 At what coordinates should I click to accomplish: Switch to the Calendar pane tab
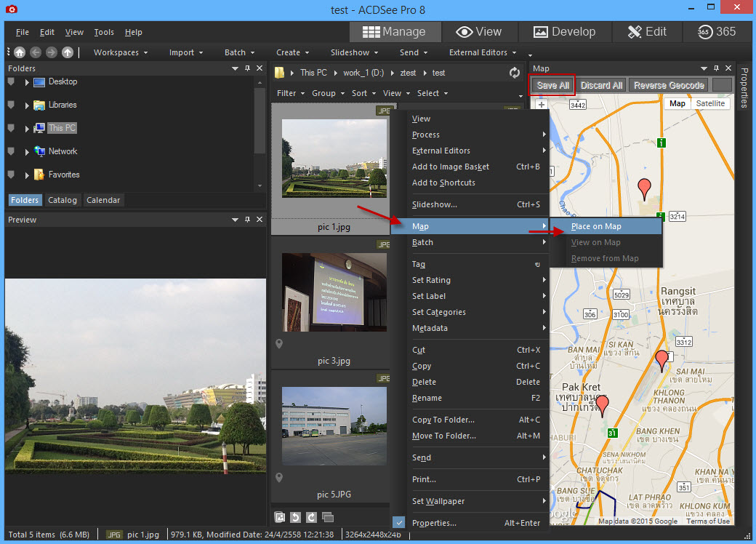(x=103, y=200)
